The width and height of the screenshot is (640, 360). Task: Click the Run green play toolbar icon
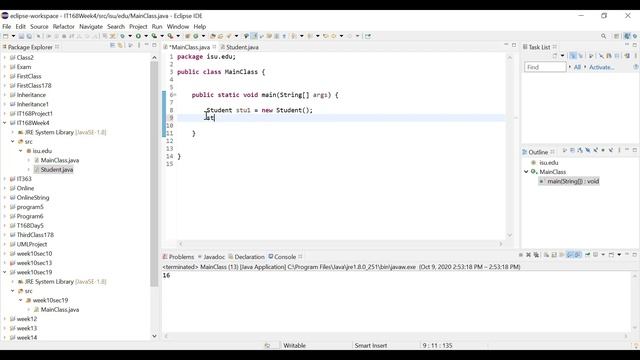[x=138, y=36]
